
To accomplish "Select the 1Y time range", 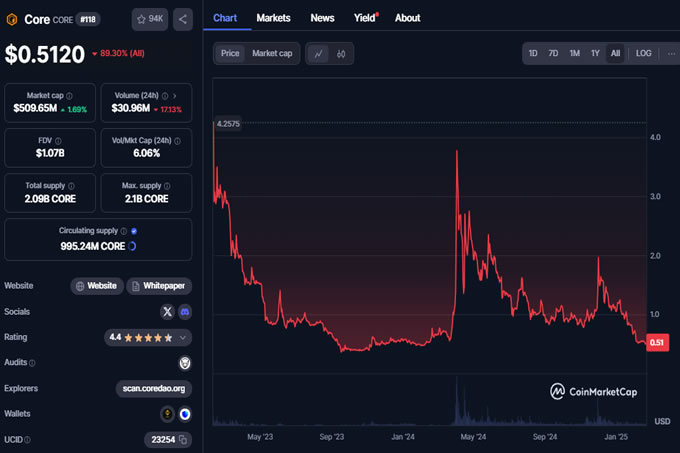I will [x=595, y=53].
